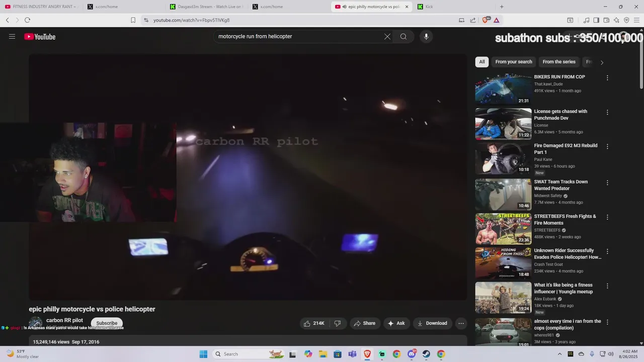Open Microsoft Teams from the taskbar
Image resolution: width=644 pixels, height=362 pixels.
click(352, 354)
